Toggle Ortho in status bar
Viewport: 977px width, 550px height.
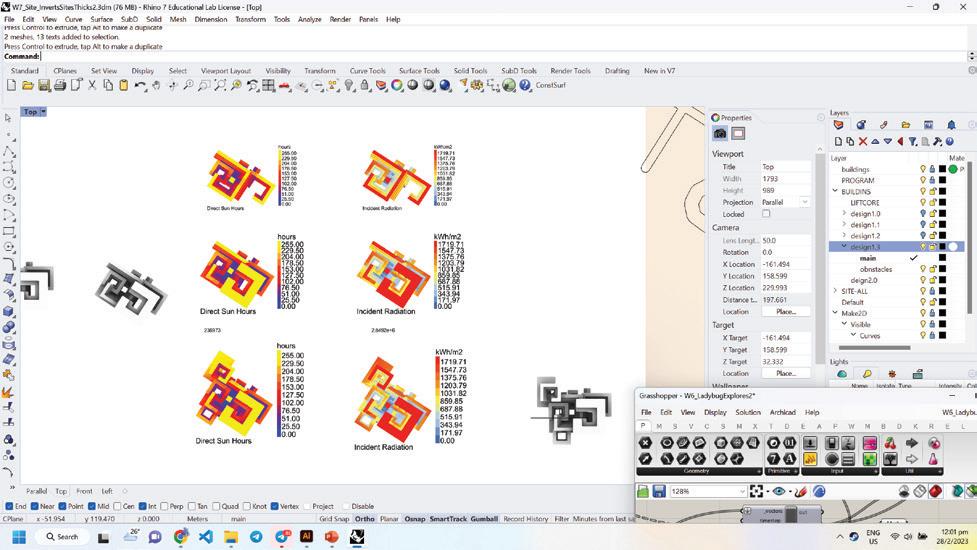pyautogui.click(x=365, y=519)
